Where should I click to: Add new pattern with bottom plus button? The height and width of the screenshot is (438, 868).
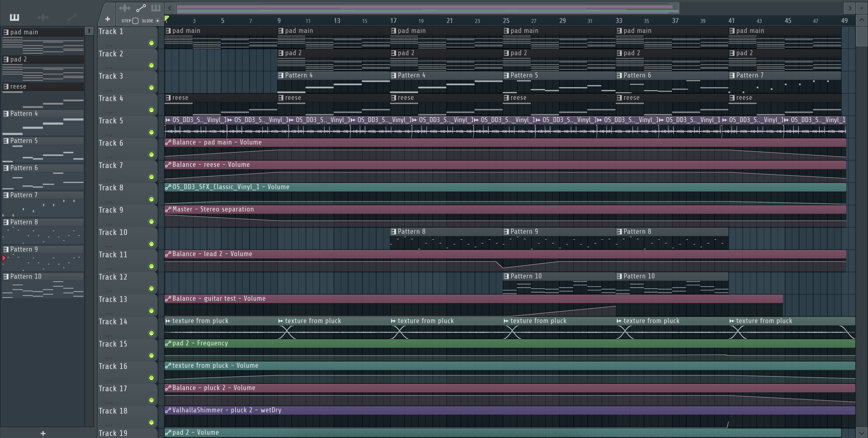tap(43, 433)
